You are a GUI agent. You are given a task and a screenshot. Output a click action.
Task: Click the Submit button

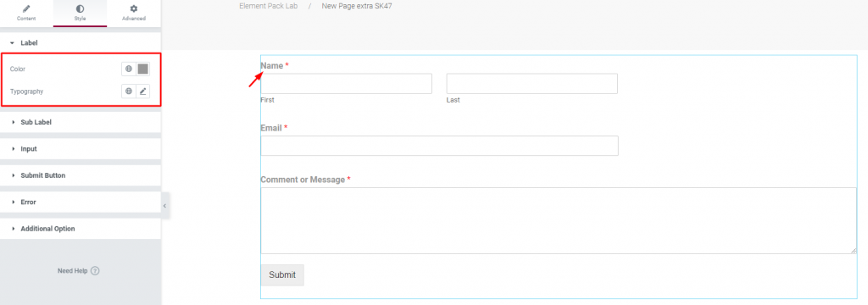click(282, 275)
